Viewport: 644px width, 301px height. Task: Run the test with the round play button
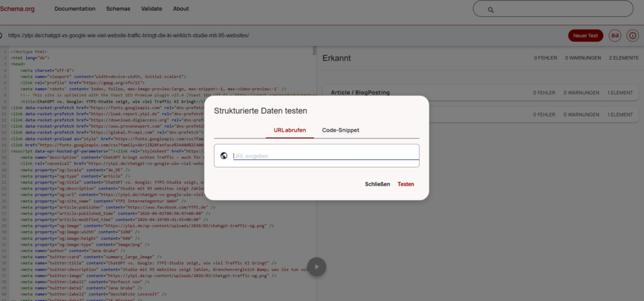(x=317, y=267)
